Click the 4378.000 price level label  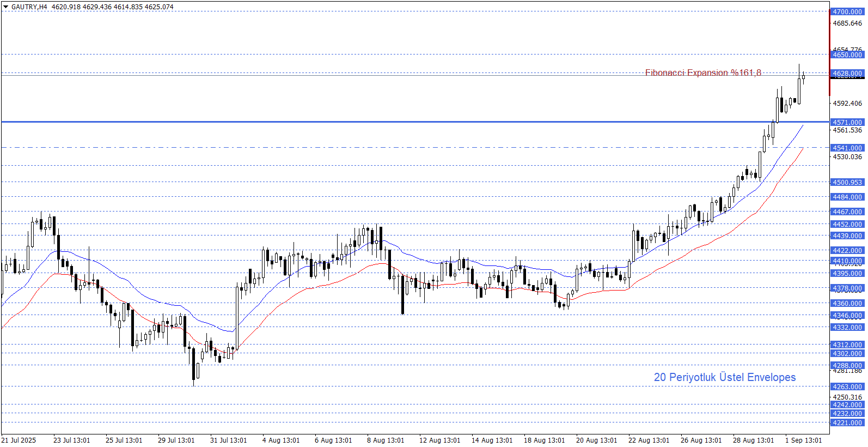pos(847,288)
